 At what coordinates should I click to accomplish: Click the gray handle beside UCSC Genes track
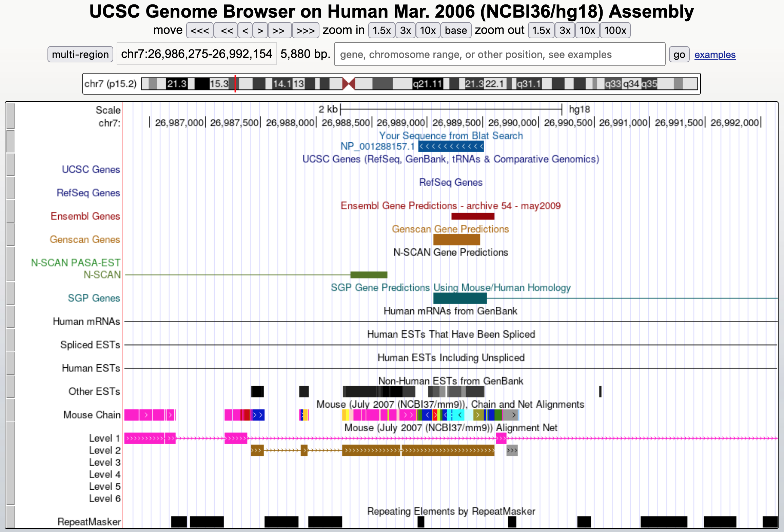10,165
